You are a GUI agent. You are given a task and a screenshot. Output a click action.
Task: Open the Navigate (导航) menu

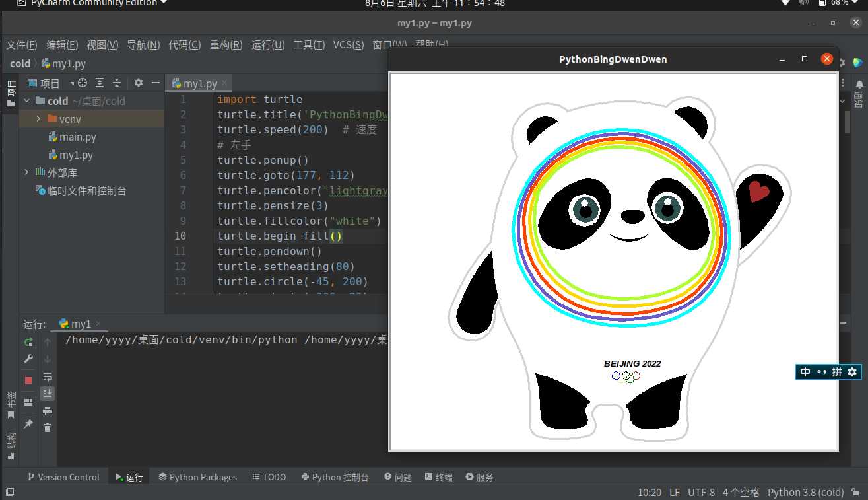click(x=143, y=45)
